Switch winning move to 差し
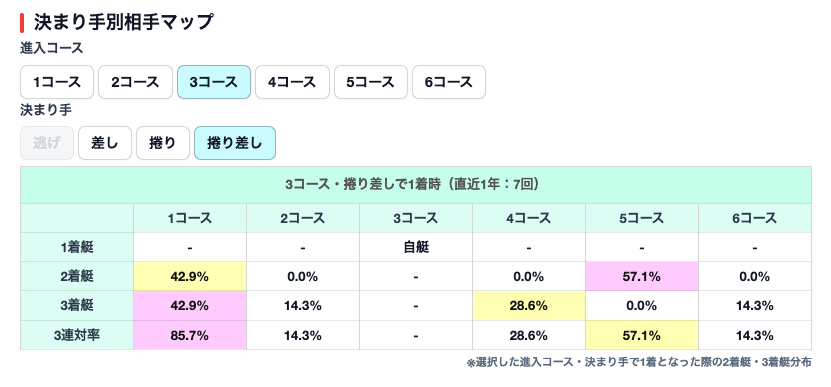 click(x=104, y=143)
